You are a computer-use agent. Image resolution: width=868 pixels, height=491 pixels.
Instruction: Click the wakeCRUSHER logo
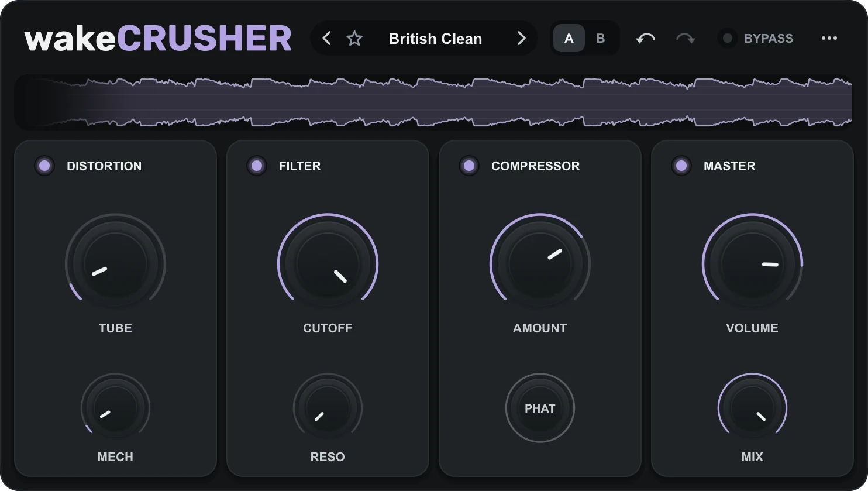pos(158,39)
